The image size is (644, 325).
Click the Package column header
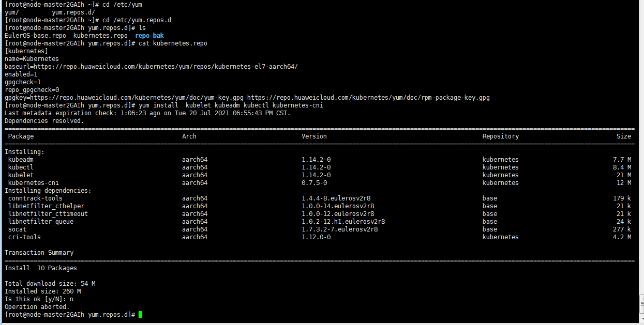coord(21,136)
